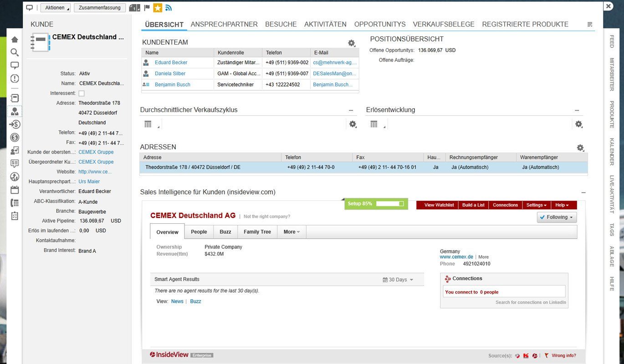Click the Setup 85% progress bar

tap(376, 204)
